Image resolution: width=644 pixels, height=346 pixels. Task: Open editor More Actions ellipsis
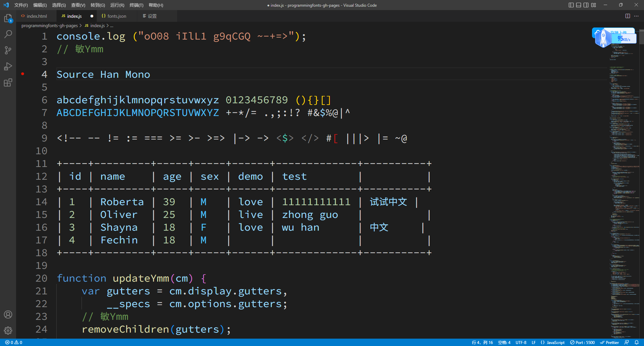click(636, 16)
